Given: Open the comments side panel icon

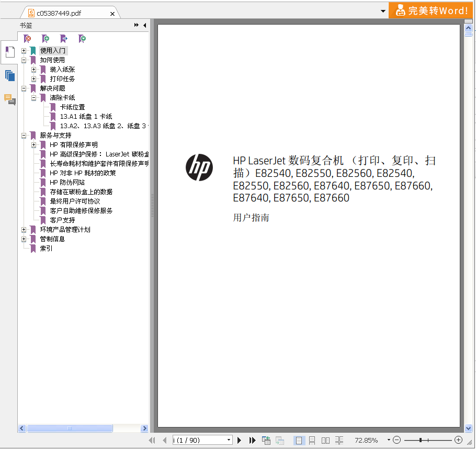Looking at the screenshot, I should pyautogui.click(x=10, y=99).
